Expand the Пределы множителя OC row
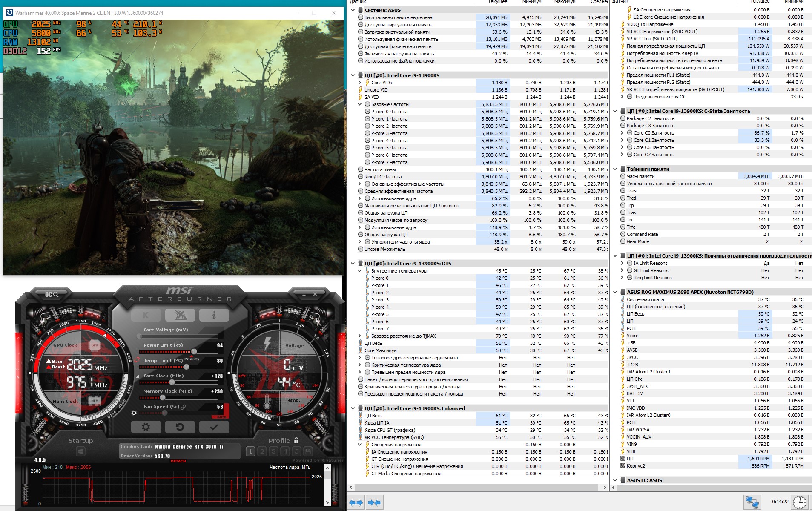This screenshot has width=812, height=511. click(x=622, y=97)
